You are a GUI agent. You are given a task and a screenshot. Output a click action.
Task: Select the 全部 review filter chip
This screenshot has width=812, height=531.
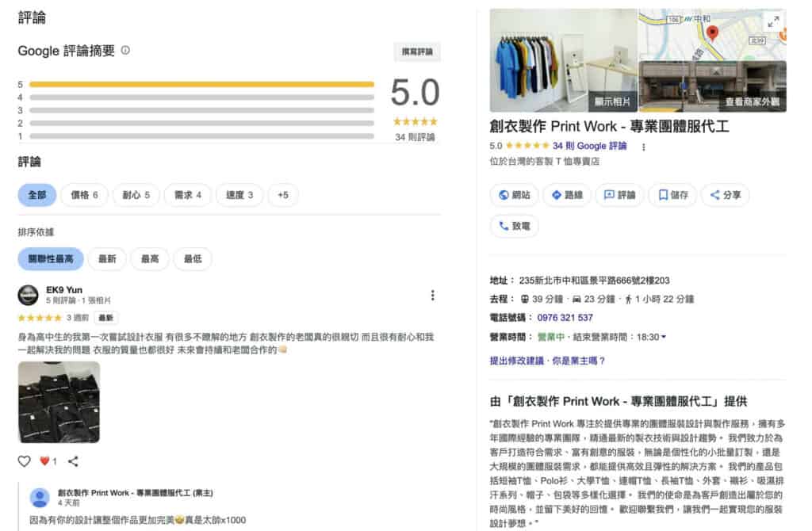36,195
